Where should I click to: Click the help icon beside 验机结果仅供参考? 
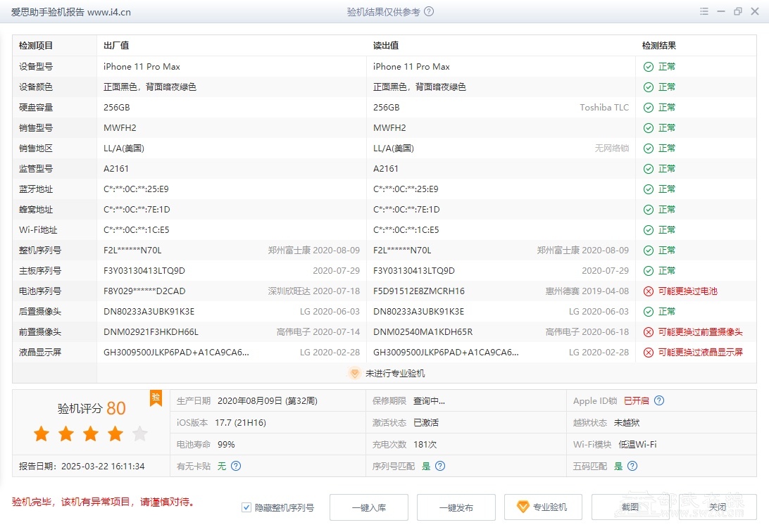429,12
